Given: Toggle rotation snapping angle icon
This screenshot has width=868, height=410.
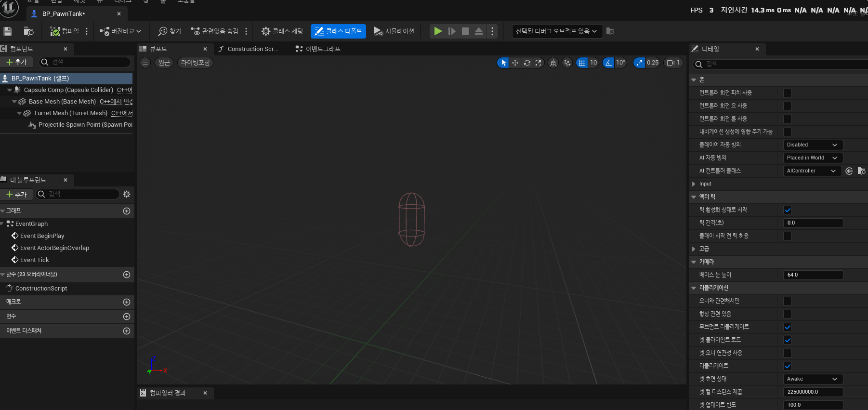Looking at the screenshot, I should tap(608, 63).
